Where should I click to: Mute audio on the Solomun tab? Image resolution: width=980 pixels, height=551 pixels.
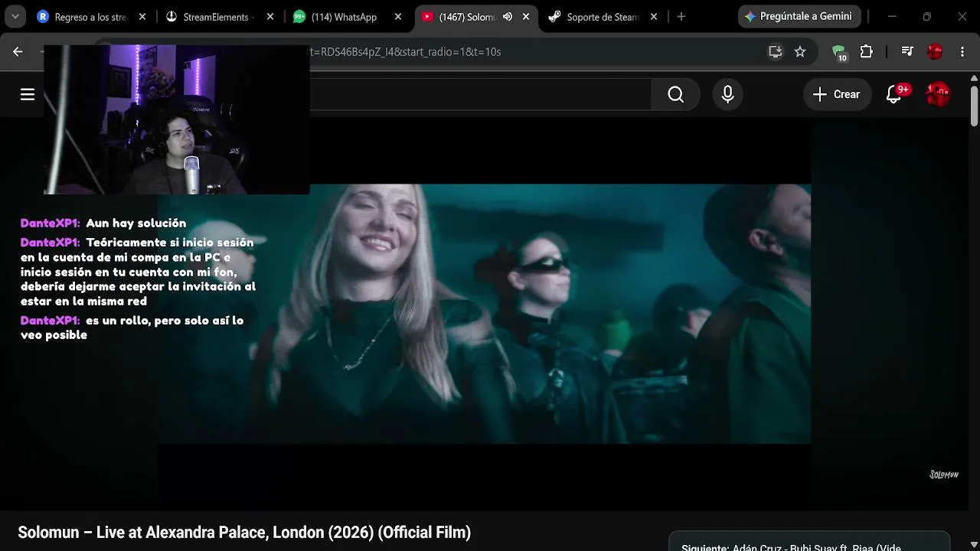point(507,17)
